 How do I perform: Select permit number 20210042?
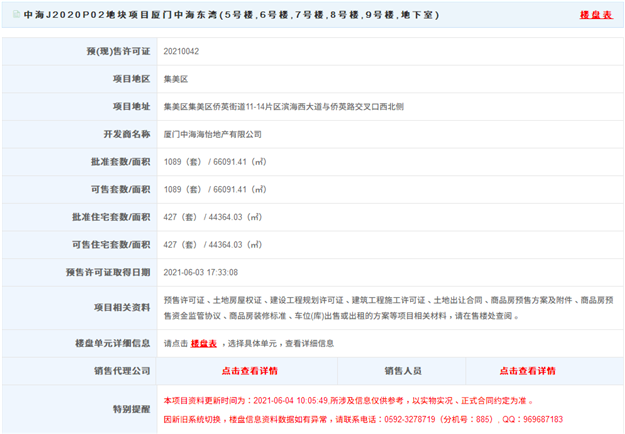[x=181, y=51]
